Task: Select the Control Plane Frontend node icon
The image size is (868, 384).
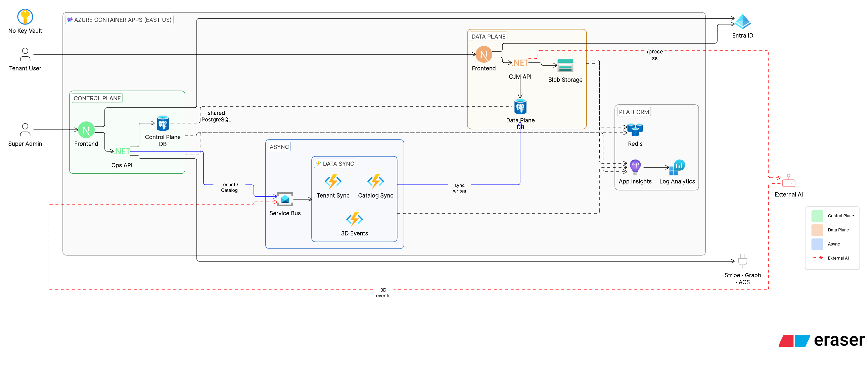Action: [86, 130]
